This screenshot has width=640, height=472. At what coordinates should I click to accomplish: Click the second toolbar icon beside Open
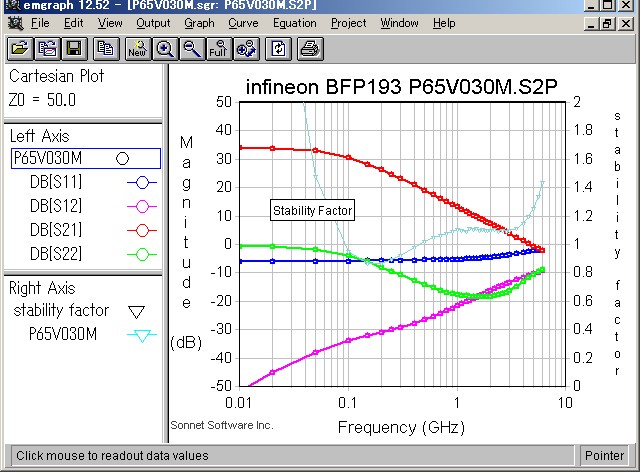pos(47,49)
